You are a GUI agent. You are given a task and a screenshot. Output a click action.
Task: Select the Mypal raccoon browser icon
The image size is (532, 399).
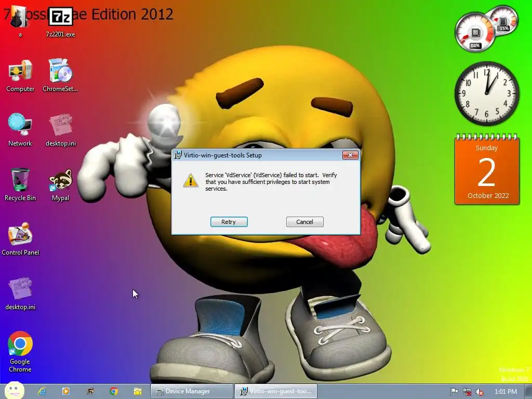[x=60, y=185]
